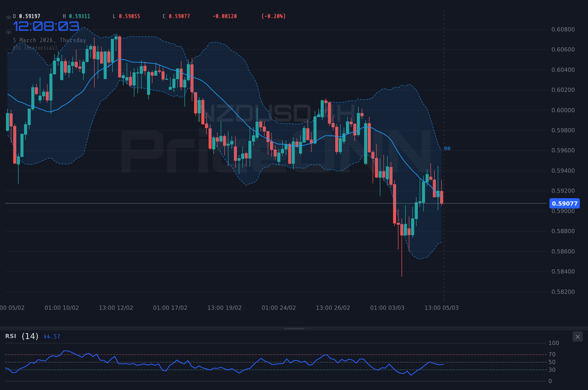Click the UTC (Historical) label

tap(35, 48)
